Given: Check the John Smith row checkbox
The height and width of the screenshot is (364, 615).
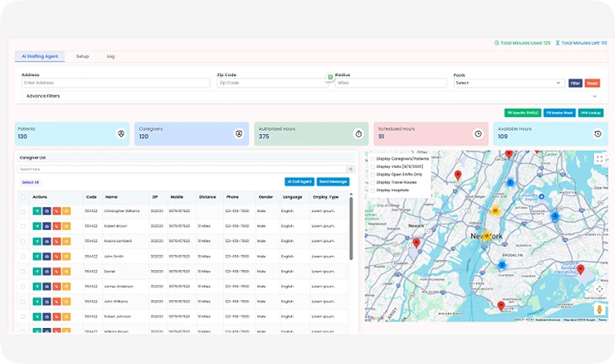Looking at the screenshot, I should tap(23, 256).
